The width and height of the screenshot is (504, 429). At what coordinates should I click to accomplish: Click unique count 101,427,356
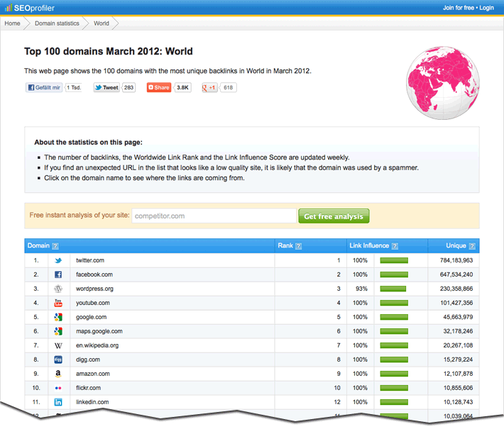[x=456, y=303]
